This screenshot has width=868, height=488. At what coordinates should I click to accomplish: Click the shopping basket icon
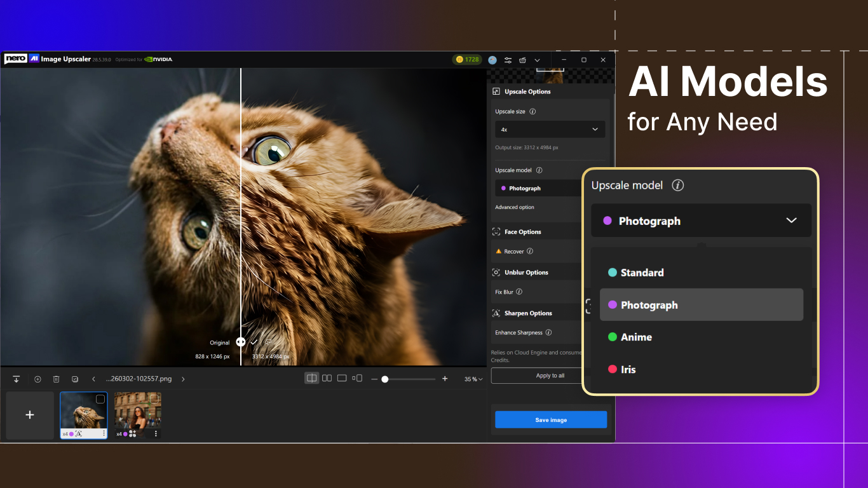point(522,60)
